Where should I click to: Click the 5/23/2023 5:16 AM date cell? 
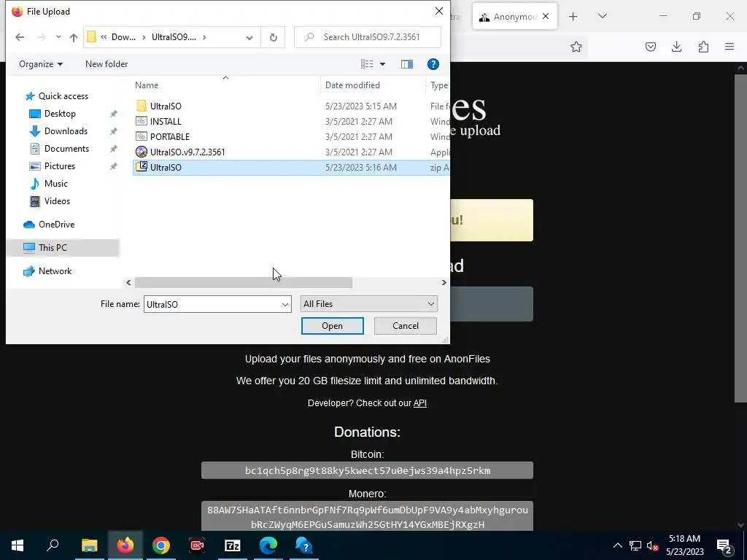[x=360, y=168]
